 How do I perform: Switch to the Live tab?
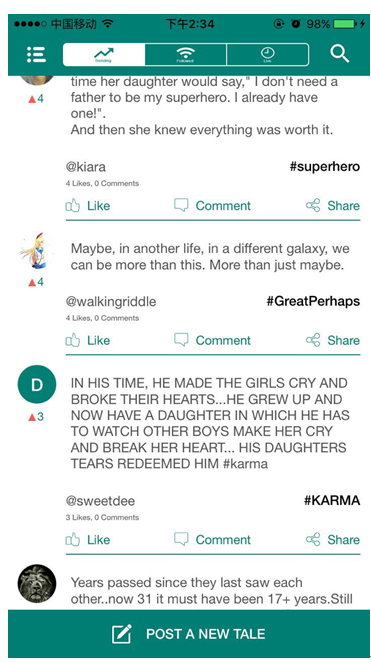tap(267, 55)
